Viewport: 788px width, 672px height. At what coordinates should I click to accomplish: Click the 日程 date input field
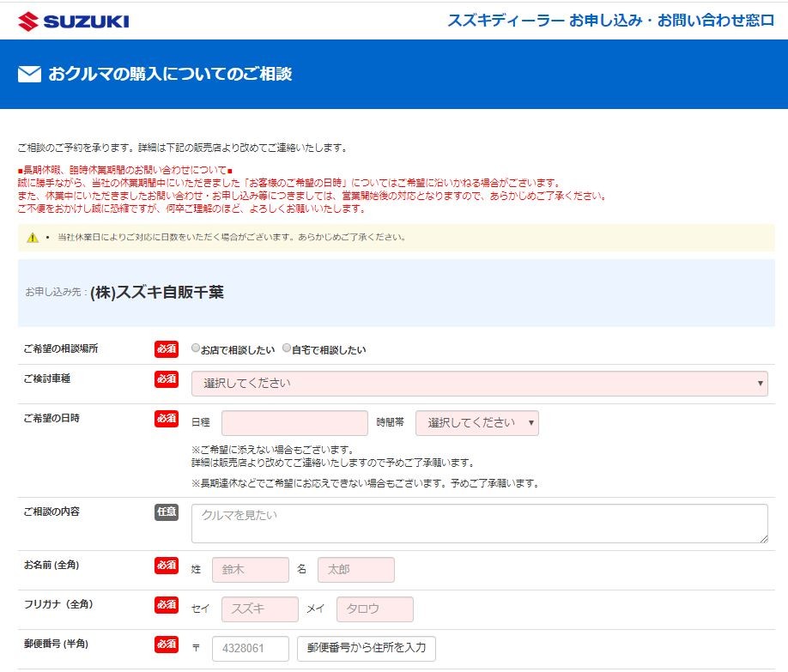pos(294,423)
